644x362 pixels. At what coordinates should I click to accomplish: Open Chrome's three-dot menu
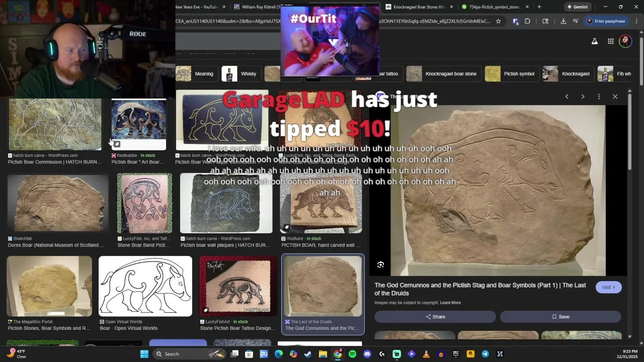(636, 21)
